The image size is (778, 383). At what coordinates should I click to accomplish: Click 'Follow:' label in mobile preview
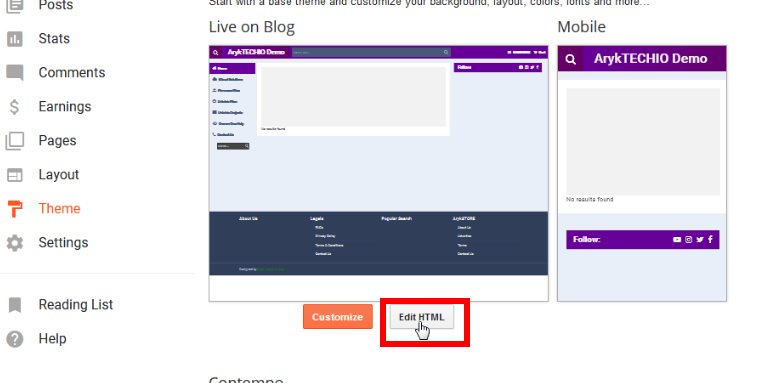pos(586,240)
